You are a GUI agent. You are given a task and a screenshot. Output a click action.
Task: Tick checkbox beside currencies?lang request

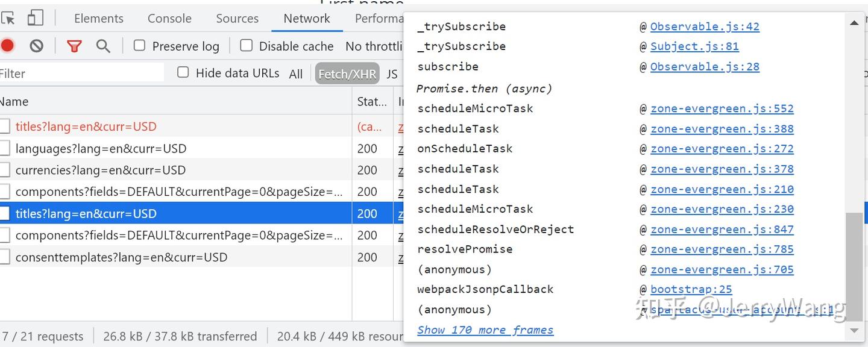[x=5, y=170]
